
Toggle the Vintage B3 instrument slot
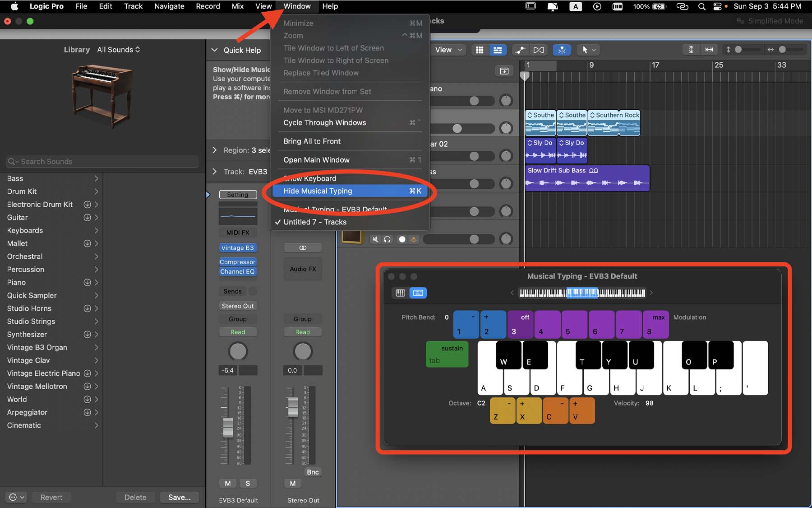[238, 248]
